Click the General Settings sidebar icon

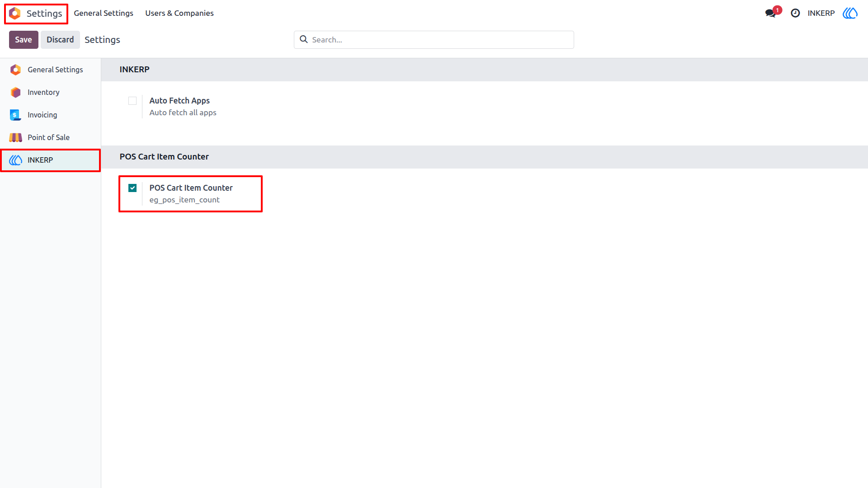pyautogui.click(x=15, y=70)
